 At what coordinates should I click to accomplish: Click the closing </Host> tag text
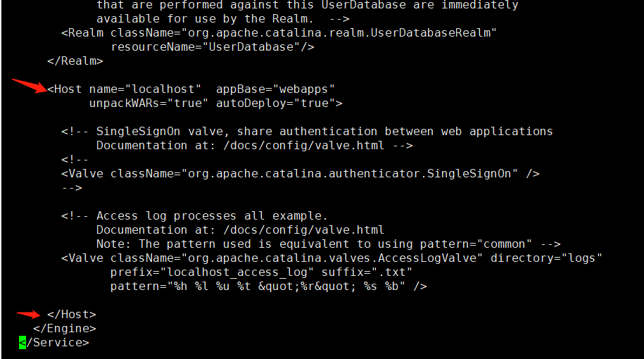(71, 315)
